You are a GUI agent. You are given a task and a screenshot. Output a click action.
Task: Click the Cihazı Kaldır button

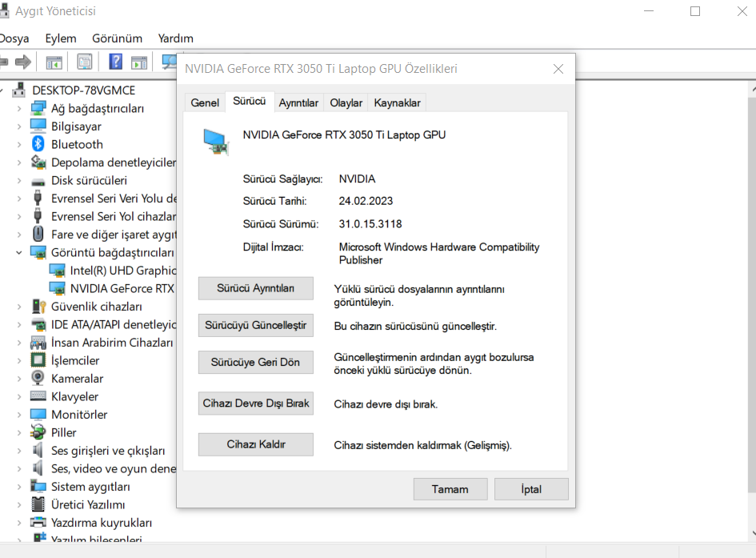[256, 444]
